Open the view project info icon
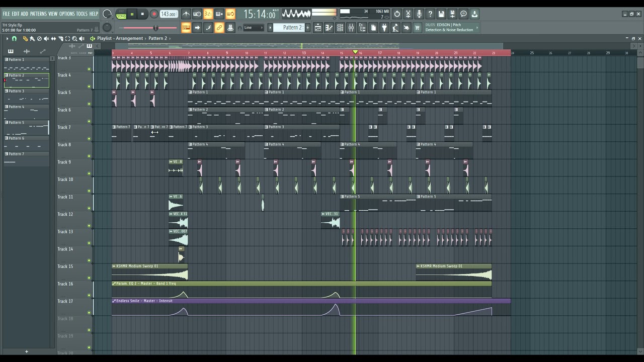644x362 pixels. click(463, 14)
